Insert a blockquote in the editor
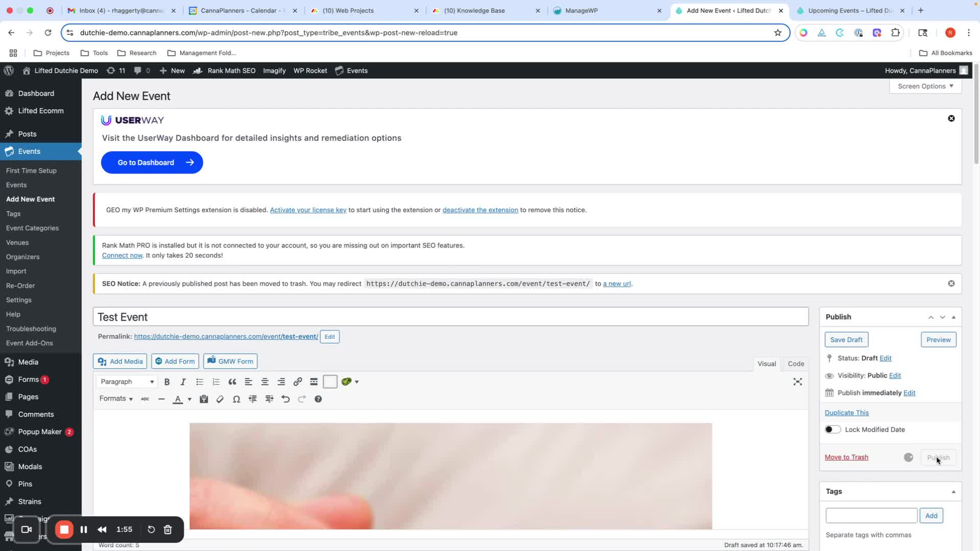Viewport: 980px width, 551px height. click(x=232, y=382)
